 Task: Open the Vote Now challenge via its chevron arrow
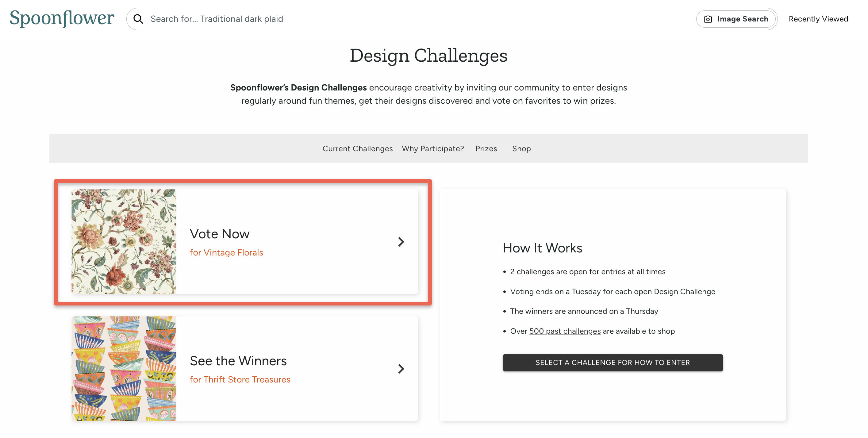tap(401, 242)
